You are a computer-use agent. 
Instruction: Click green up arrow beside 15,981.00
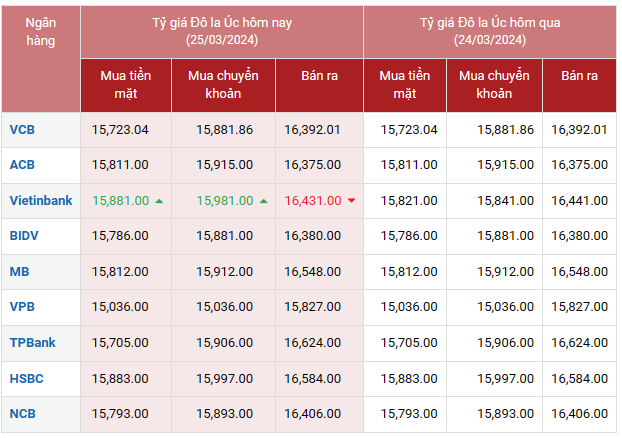point(263,201)
